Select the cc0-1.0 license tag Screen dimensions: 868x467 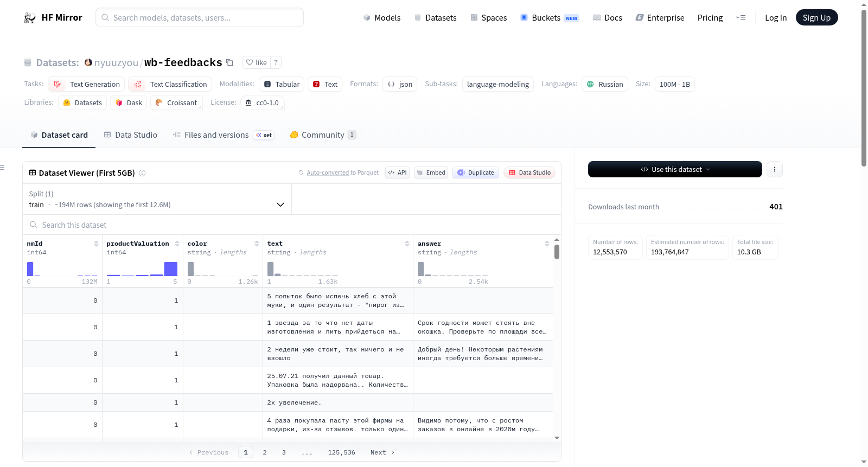coord(261,103)
